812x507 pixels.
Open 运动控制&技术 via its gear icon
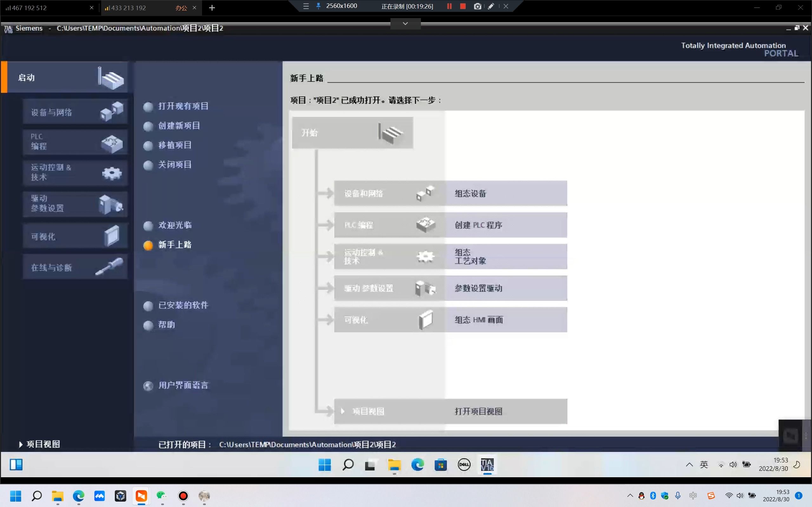coord(111,172)
